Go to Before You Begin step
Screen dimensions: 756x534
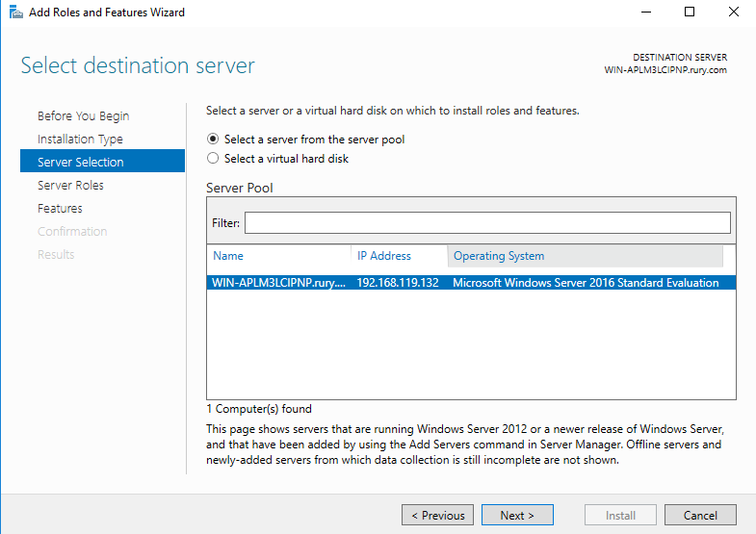[84, 116]
